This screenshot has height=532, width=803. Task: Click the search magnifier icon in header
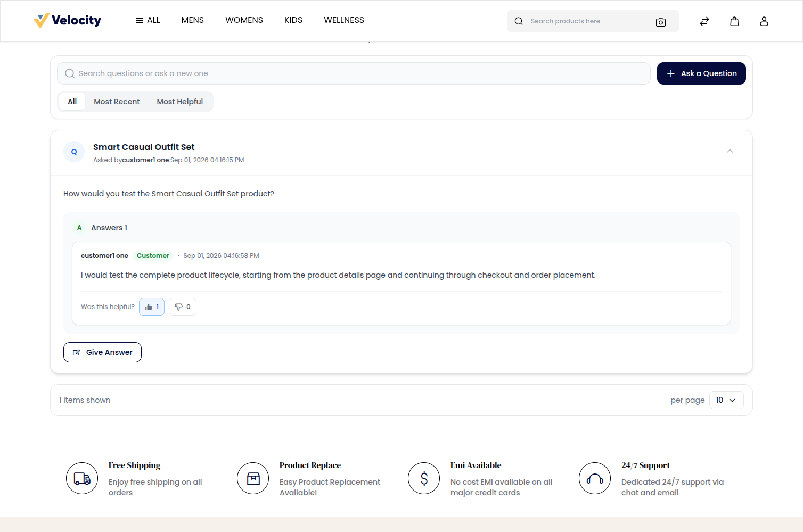[519, 21]
